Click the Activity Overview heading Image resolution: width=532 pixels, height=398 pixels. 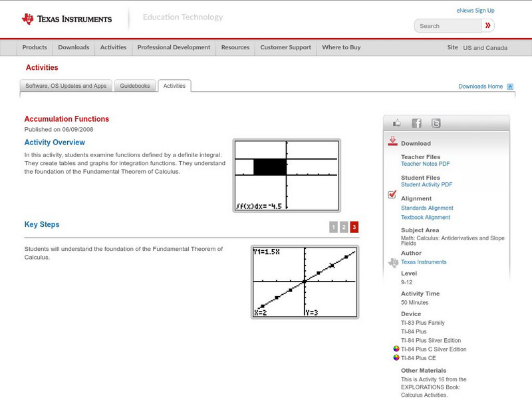click(x=55, y=142)
